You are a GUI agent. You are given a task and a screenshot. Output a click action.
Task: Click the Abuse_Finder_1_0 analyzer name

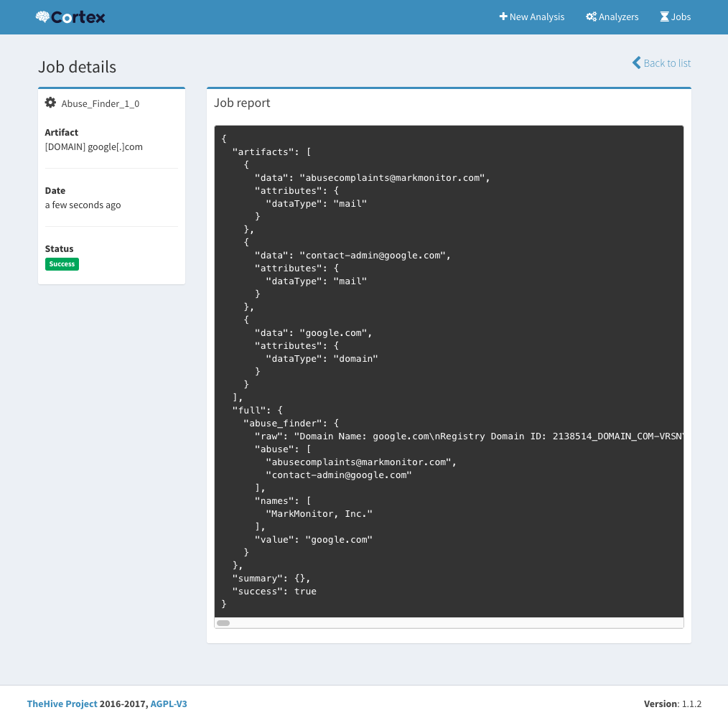pos(101,103)
